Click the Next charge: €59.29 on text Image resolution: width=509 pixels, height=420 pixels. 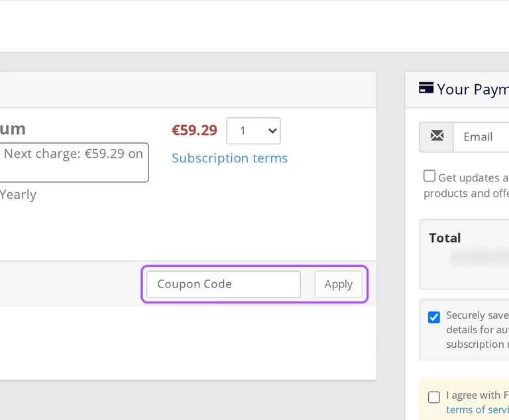pos(74,154)
